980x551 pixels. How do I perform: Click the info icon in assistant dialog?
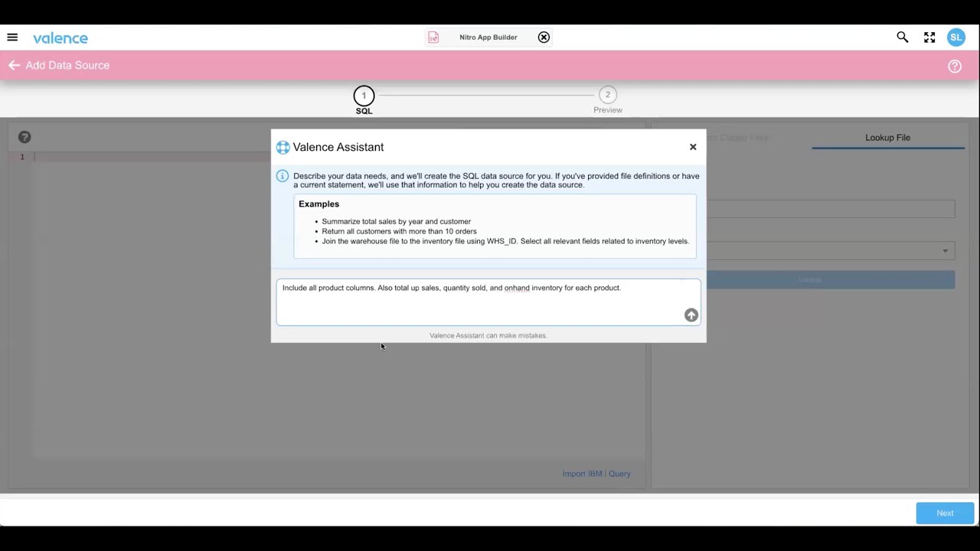(x=283, y=176)
